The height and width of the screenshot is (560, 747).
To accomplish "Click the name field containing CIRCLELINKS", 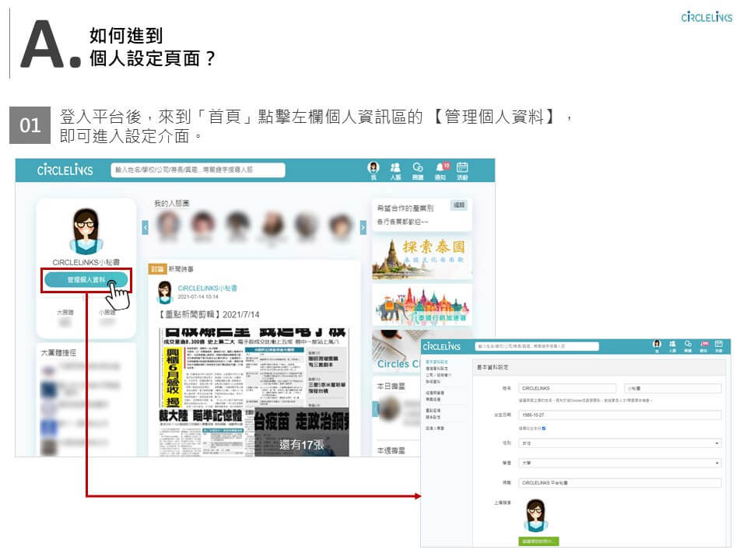I will tap(567, 389).
